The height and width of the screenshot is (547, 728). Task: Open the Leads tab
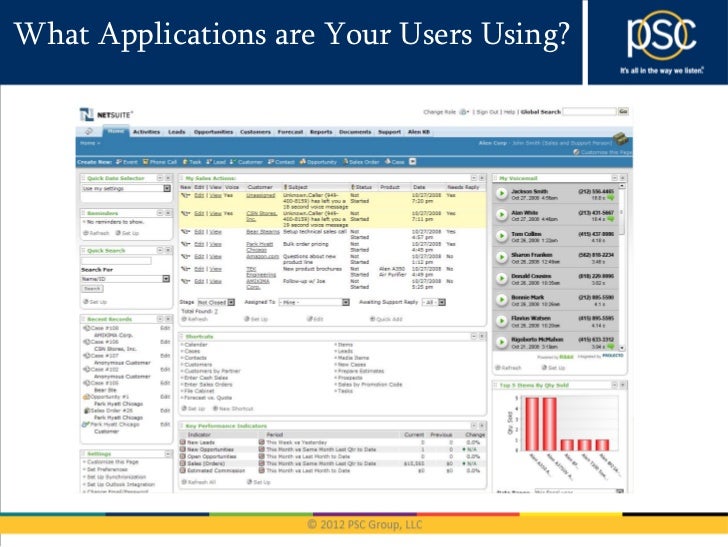[x=176, y=132]
